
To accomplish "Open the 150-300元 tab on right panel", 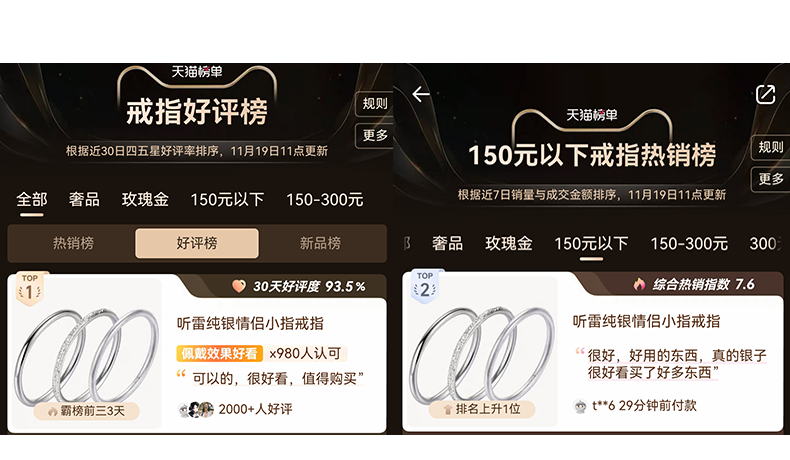I will (x=689, y=244).
